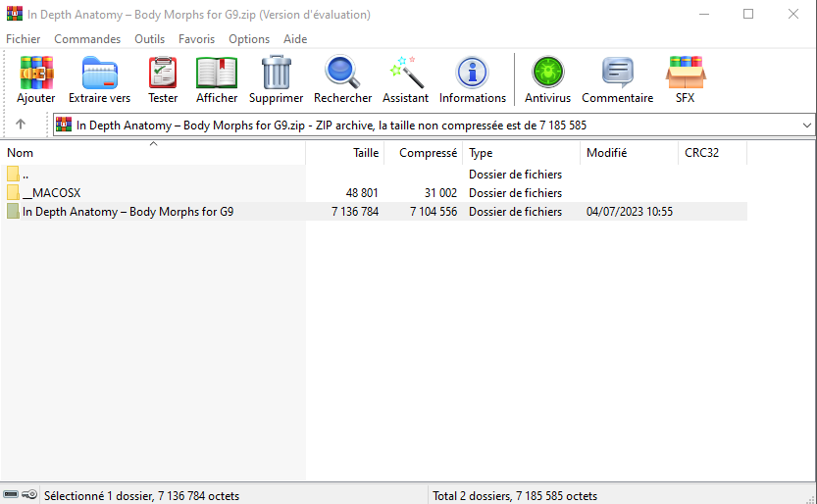Click the parent folder '..' icon
This screenshot has width=817, height=504.
point(13,174)
